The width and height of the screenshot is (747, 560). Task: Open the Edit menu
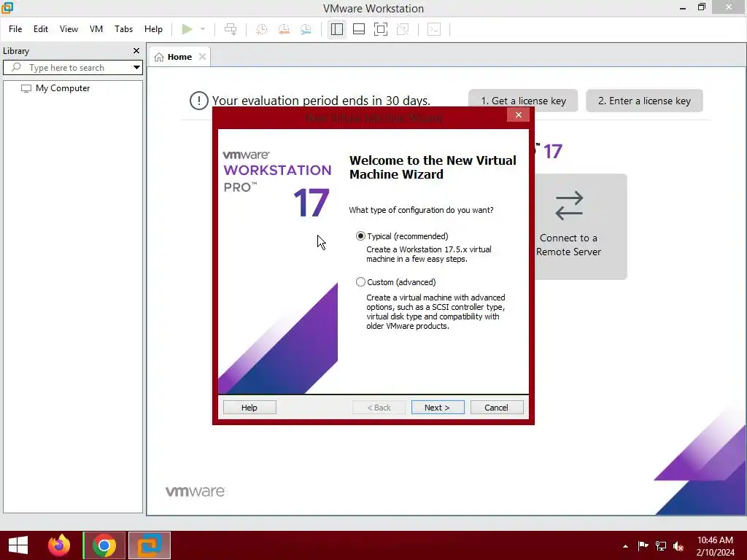click(x=41, y=29)
